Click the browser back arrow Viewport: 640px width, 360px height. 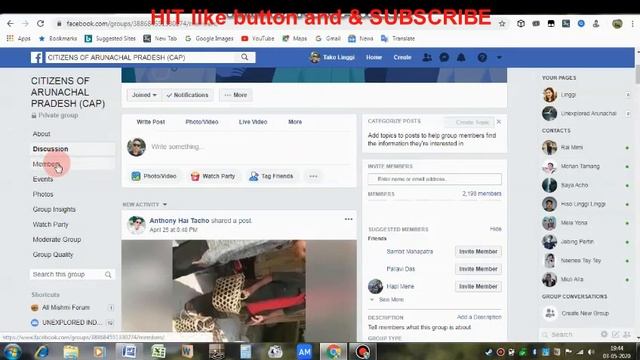10,24
